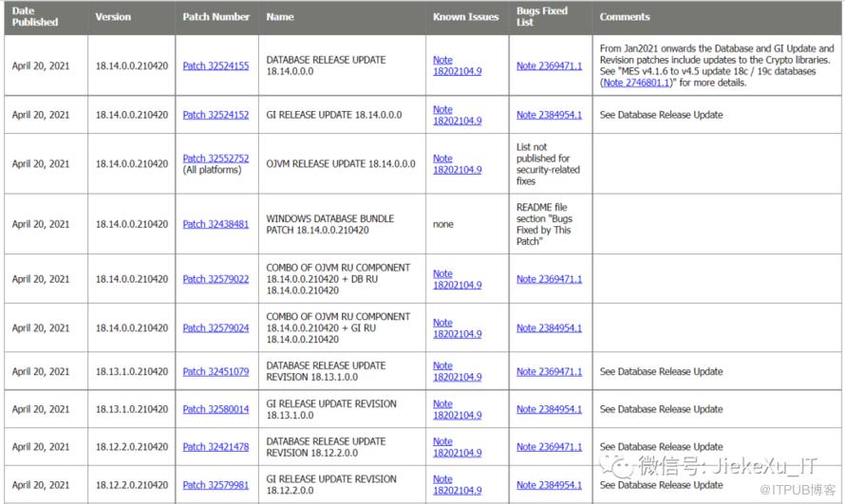Click 'none' in the Known Issues column
Screen dimensions: 845x504
[443, 224]
